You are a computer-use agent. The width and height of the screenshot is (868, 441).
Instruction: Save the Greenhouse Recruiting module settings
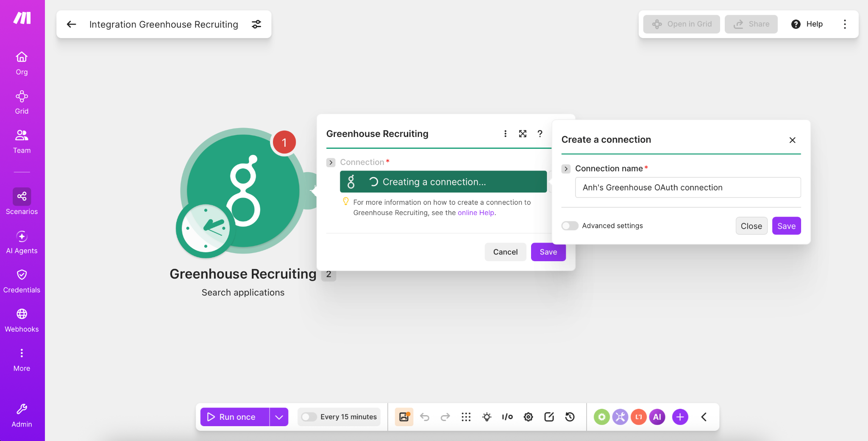click(548, 252)
